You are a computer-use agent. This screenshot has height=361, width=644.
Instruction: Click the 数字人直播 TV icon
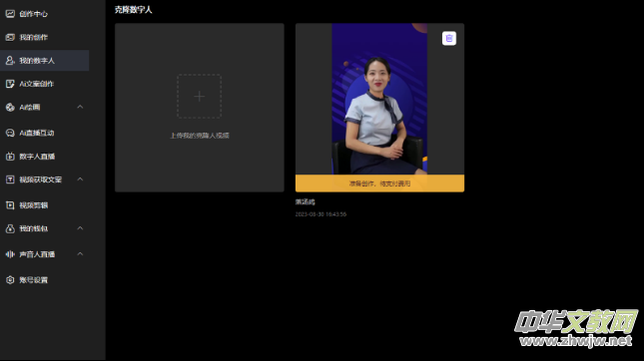tap(10, 157)
